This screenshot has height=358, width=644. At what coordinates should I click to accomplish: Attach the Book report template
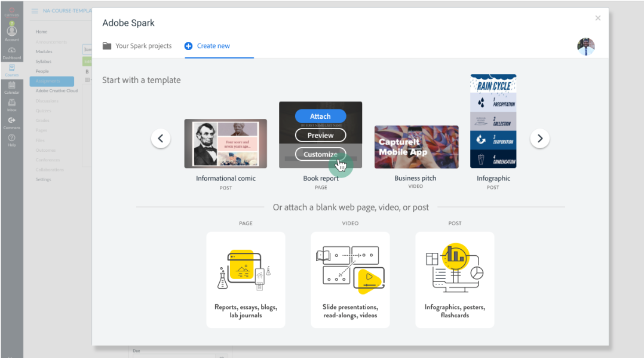click(320, 116)
